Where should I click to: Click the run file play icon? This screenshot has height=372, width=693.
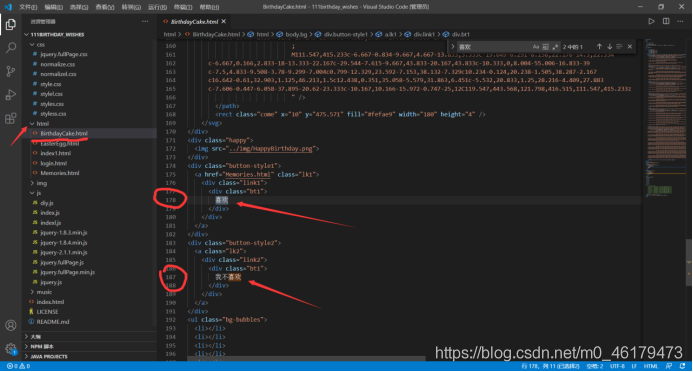click(x=651, y=21)
